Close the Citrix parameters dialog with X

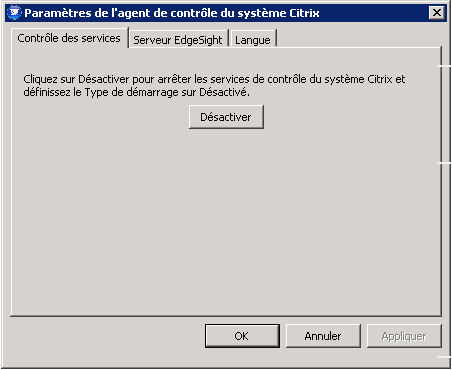pos(437,13)
